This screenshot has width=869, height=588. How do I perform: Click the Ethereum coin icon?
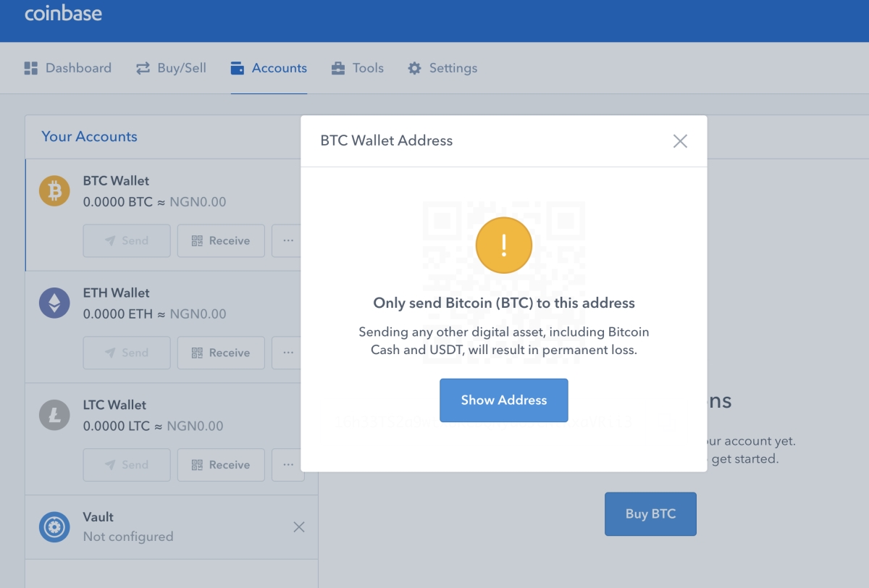coord(54,303)
